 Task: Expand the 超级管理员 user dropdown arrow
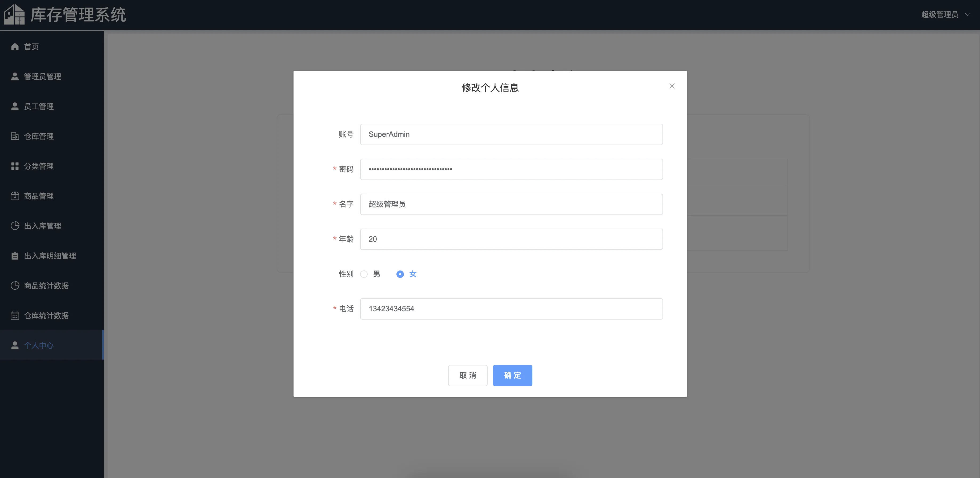968,14
